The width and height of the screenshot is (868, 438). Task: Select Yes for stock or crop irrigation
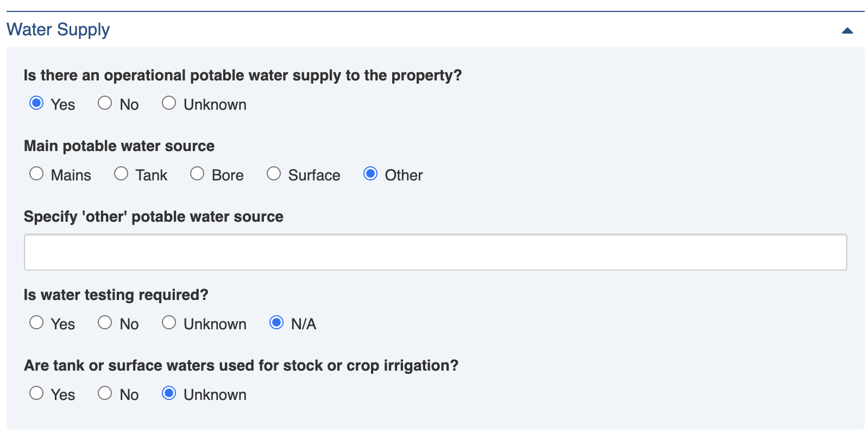36,393
